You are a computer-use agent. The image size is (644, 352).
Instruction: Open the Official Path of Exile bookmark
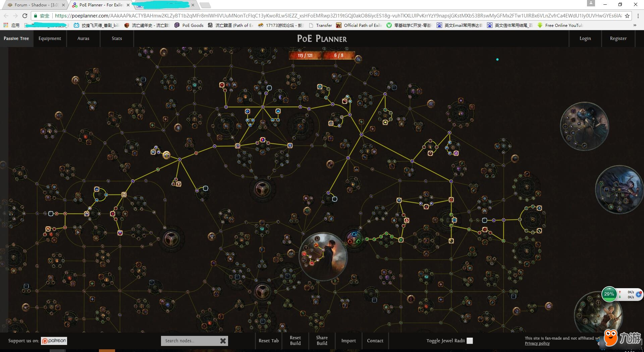[359, 25]
